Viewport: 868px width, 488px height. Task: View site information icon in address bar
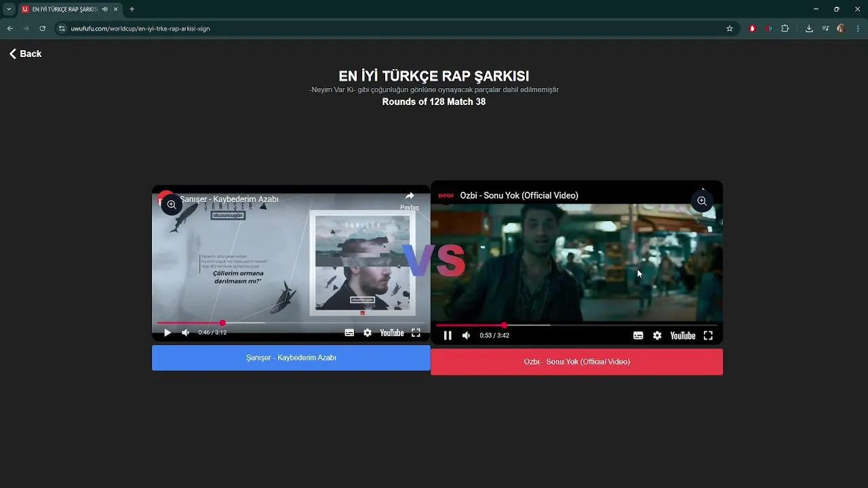pos(62,28)
